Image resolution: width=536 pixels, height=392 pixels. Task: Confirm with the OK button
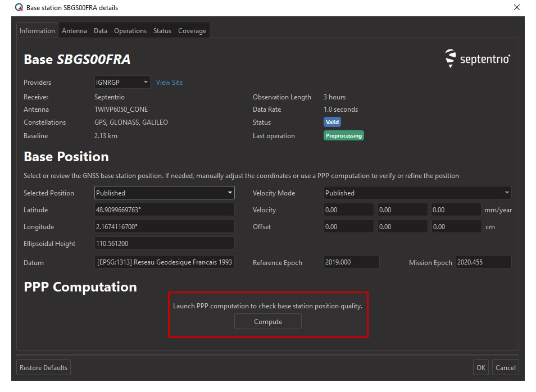(x=481, y=368)
